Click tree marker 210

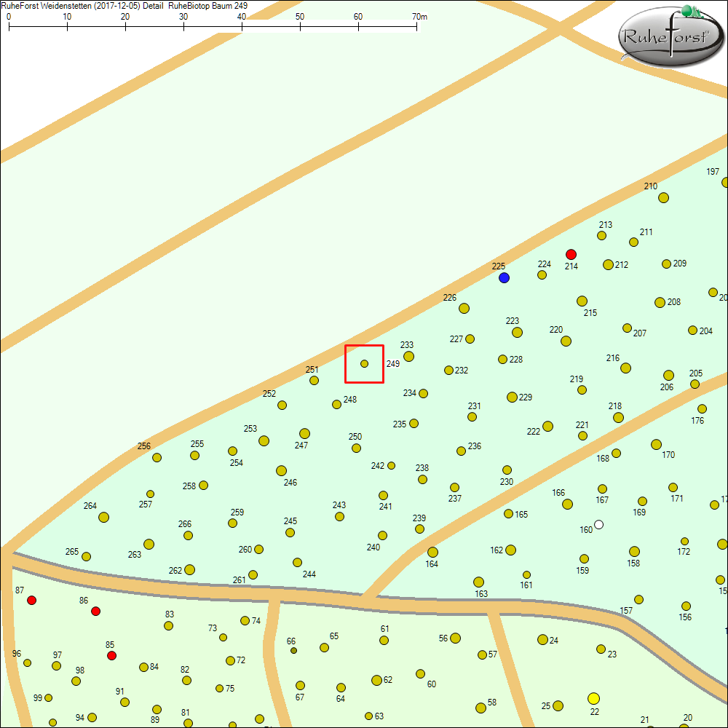pyautogui.click(x=663, y=197)
